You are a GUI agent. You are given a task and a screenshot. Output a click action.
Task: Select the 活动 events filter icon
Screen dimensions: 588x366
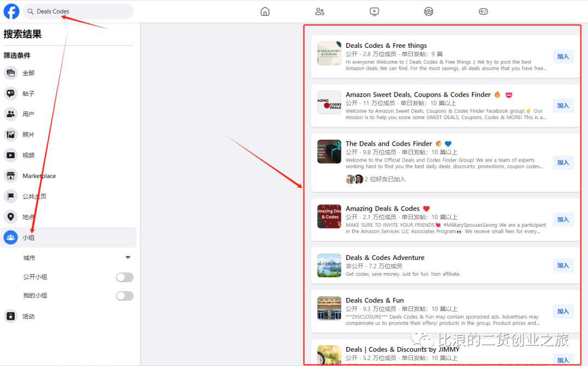pos(11,317)
